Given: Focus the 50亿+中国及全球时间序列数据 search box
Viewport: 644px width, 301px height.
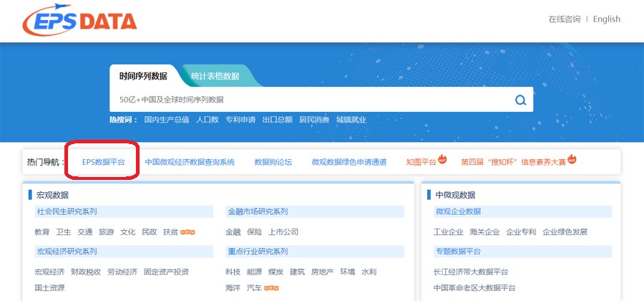Looking at the screenshot, I should 321,100.
